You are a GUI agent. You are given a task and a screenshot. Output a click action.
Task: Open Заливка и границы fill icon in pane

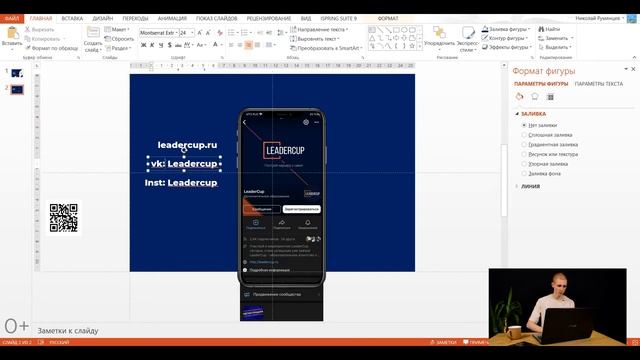519,97
